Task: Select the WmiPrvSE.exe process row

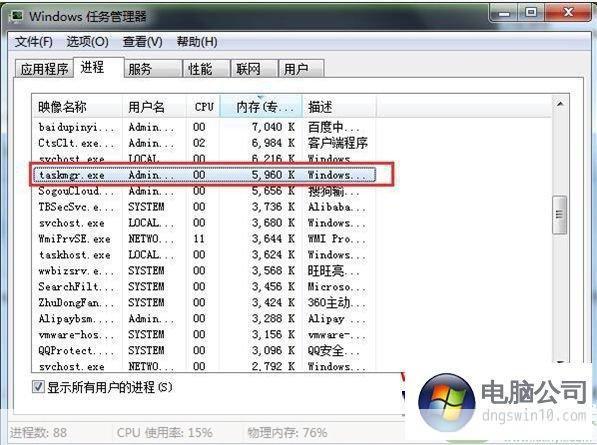Action: point(204,239)
